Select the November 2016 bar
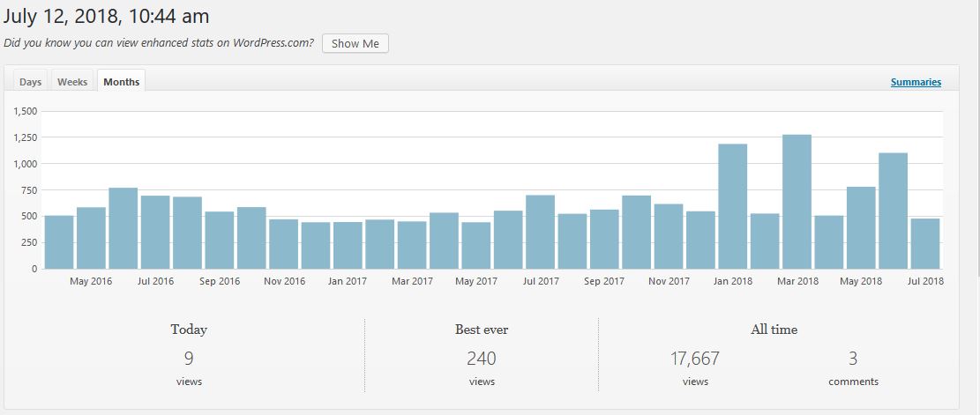 pos(284,244)
